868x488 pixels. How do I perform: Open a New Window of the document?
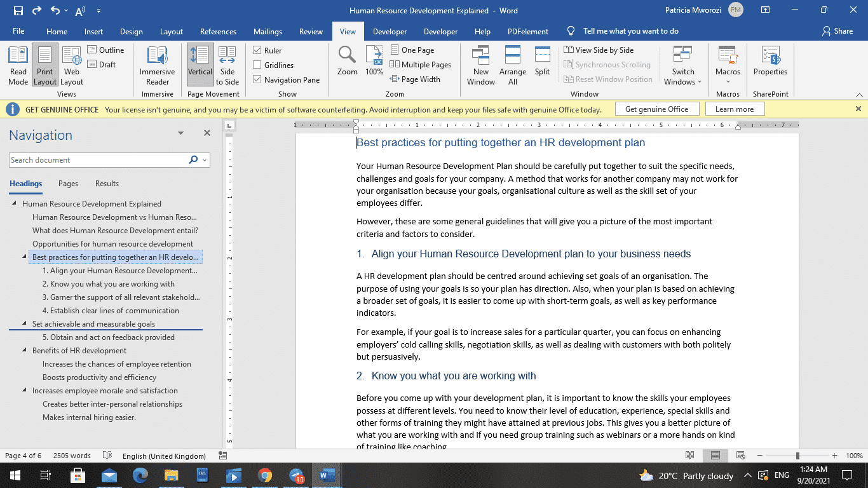point(481,64)
